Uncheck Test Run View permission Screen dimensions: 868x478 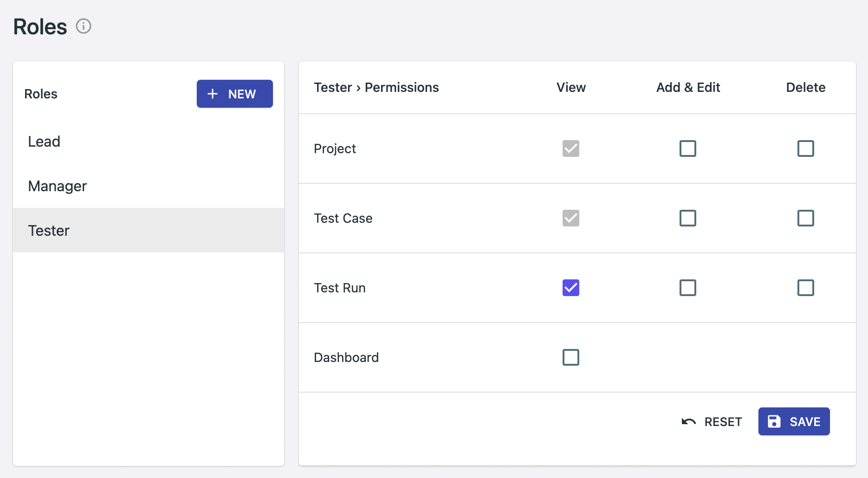(570, 288)
